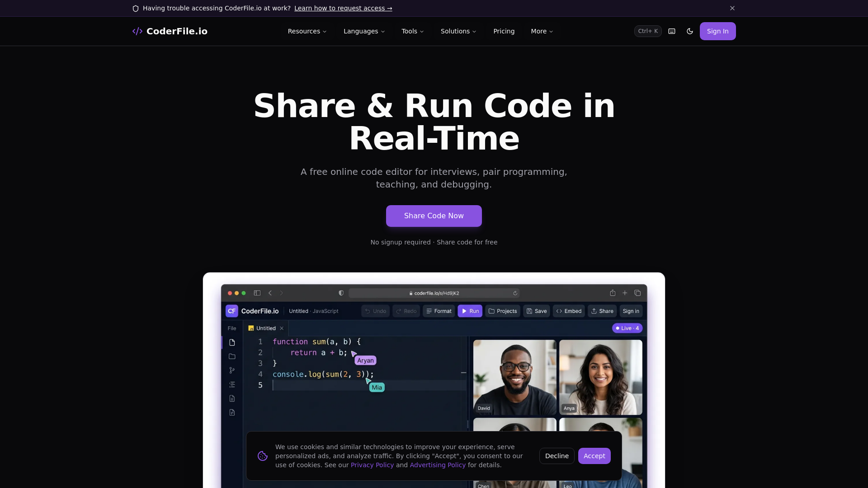Open the Ctrl+K command search
868x488 pixels.
648,31
